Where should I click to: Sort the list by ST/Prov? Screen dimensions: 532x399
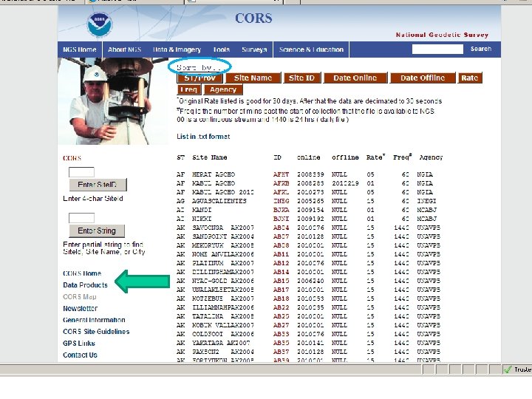[x=199, y=78]
